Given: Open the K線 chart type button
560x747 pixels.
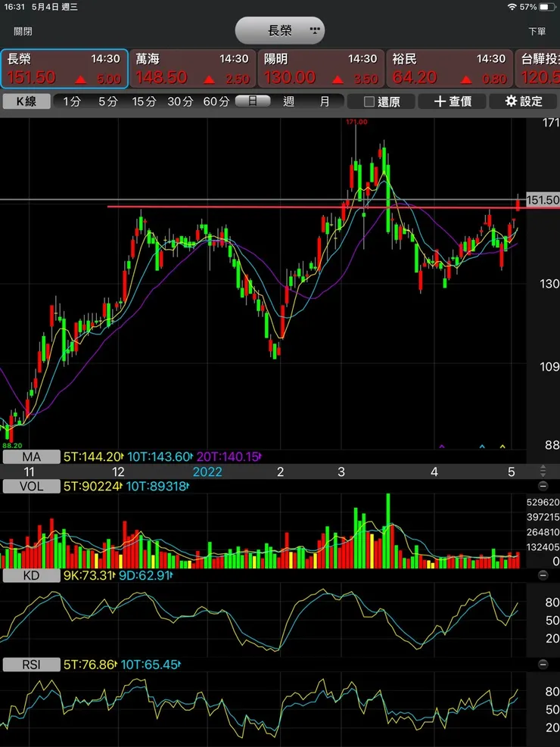Looking at the screenshot, I should tap(26, 101).
